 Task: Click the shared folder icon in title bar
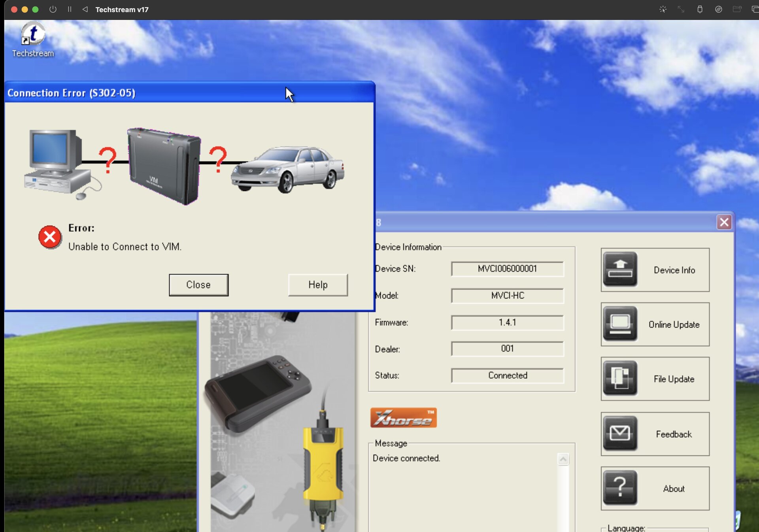(737, 9)
